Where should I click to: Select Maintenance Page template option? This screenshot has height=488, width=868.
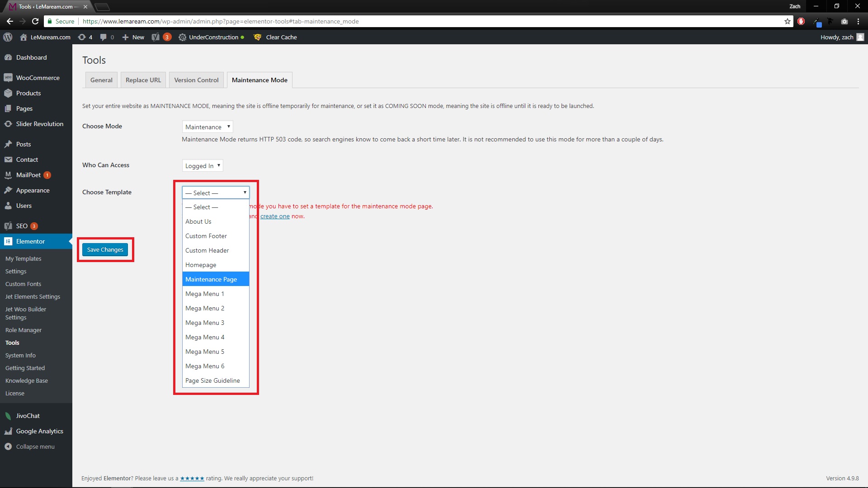tap(216, 279)
